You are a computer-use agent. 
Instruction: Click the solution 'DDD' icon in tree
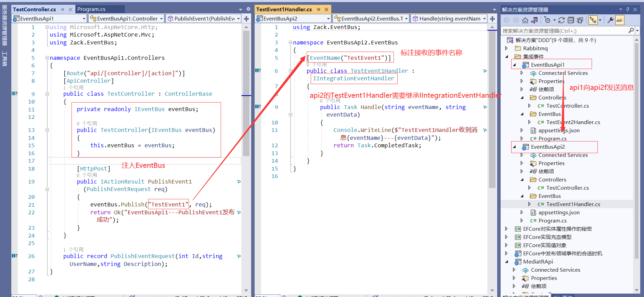(x=510, y=40)
